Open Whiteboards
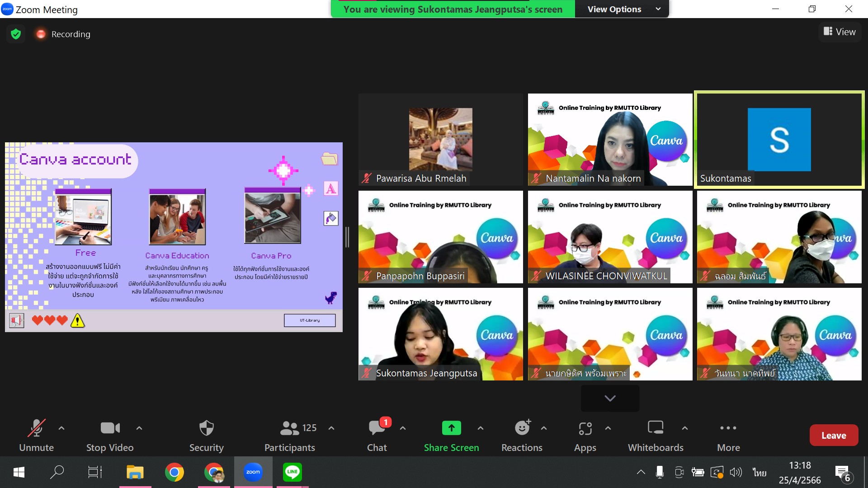This screenshot has width=868, height=488. [x=656, y=436]
